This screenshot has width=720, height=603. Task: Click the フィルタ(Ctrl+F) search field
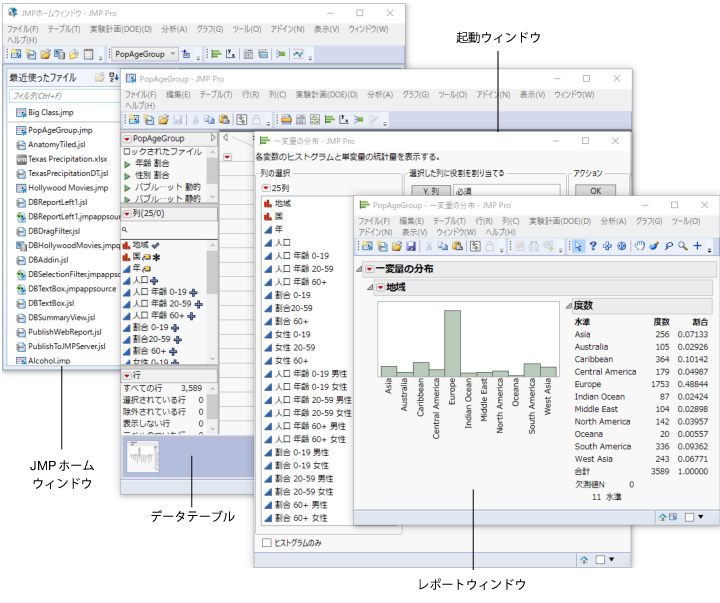[64, 96]
